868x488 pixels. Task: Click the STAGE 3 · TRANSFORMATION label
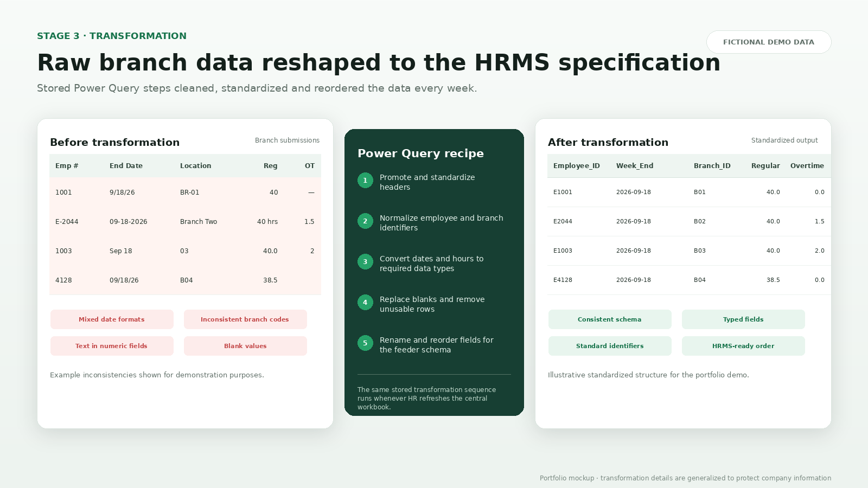[x=112, y=36]
